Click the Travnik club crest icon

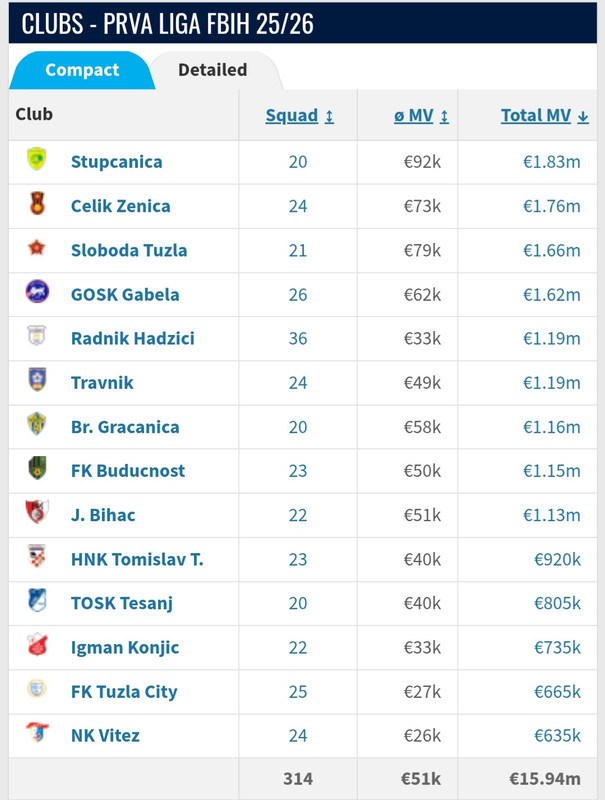tap(37, 380)
